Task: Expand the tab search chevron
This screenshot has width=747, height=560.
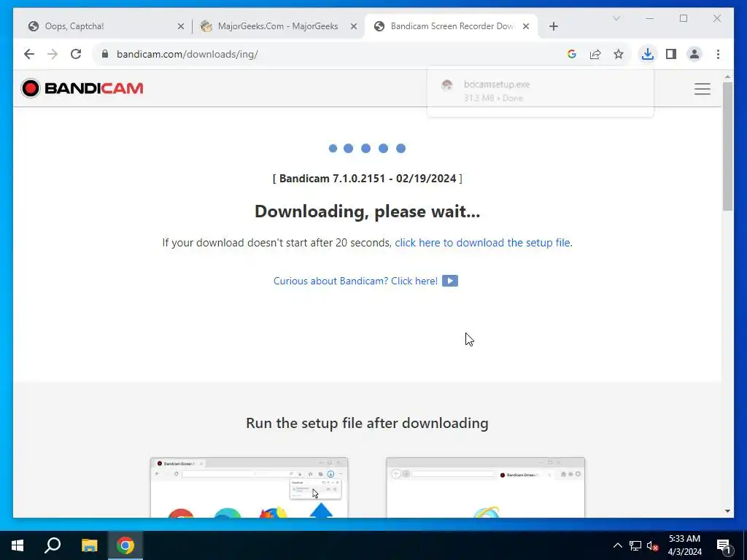Action: pos(616,18)
